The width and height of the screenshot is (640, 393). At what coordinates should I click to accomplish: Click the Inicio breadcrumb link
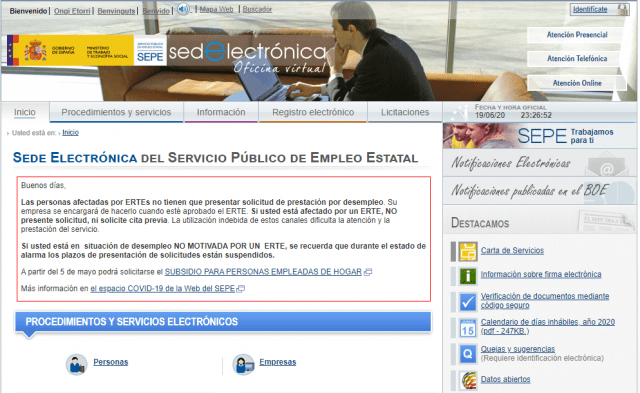pos(70,133)
